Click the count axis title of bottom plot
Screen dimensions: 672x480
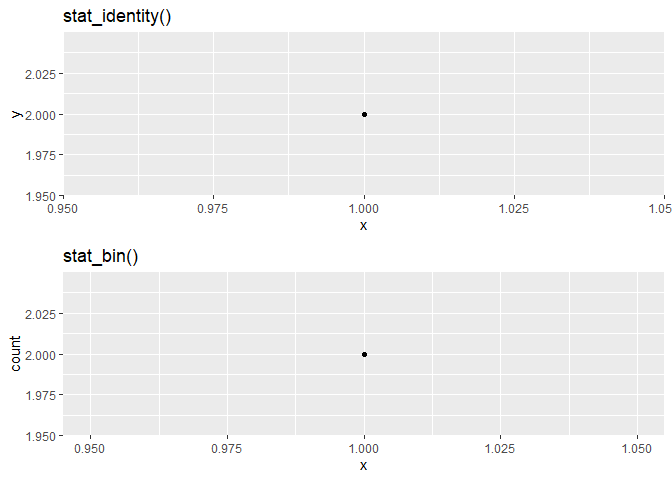15,354
